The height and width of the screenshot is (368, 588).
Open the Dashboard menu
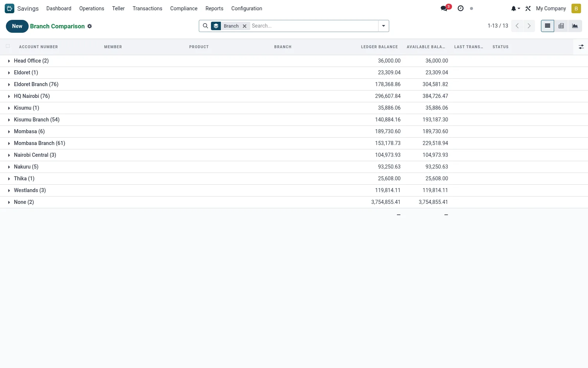point(59,8)
